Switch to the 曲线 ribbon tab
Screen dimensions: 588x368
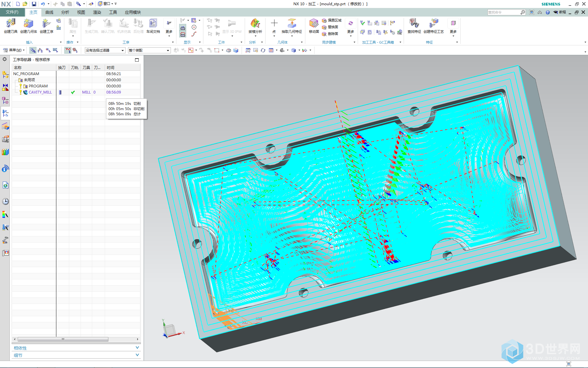point(49,12)
